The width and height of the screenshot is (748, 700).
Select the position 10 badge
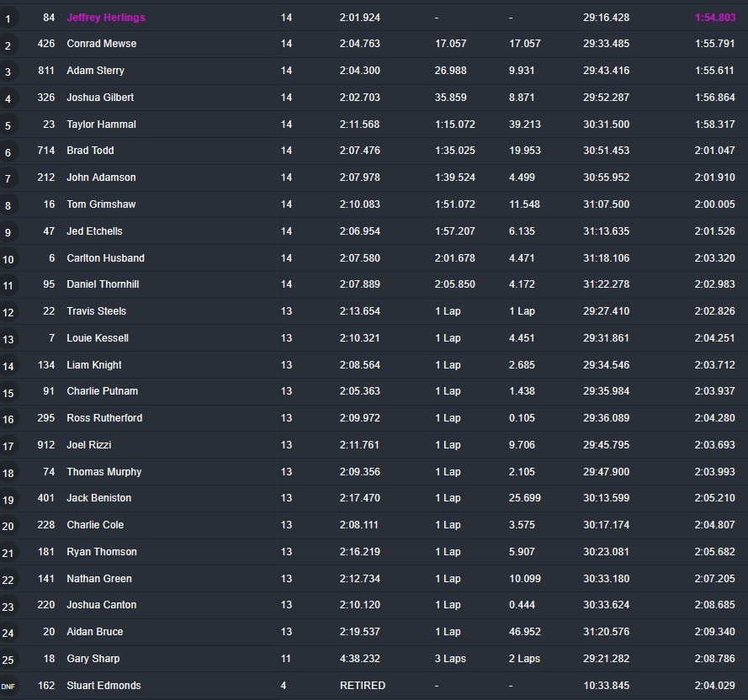(x=8, y=259)
